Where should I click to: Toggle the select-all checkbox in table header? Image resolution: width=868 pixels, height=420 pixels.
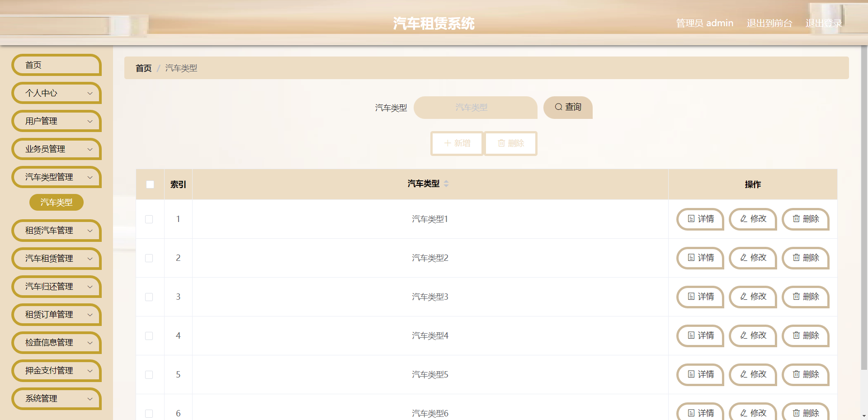(x=150, y=184)
